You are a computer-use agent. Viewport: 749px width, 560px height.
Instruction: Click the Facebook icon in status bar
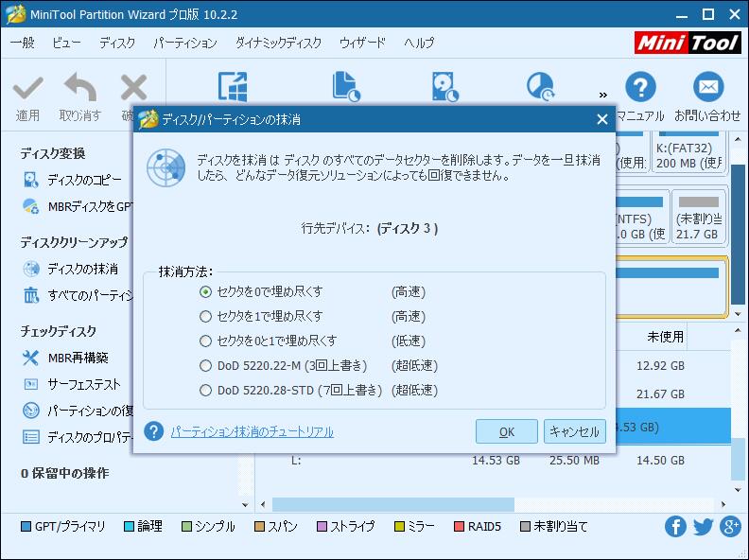[x=675, y=527]
